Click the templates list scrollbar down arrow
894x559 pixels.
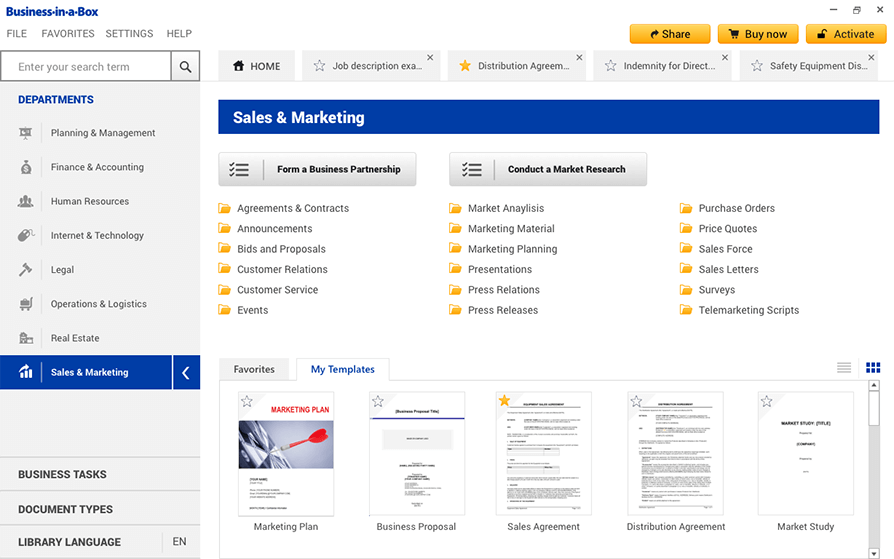click(874, 551)
